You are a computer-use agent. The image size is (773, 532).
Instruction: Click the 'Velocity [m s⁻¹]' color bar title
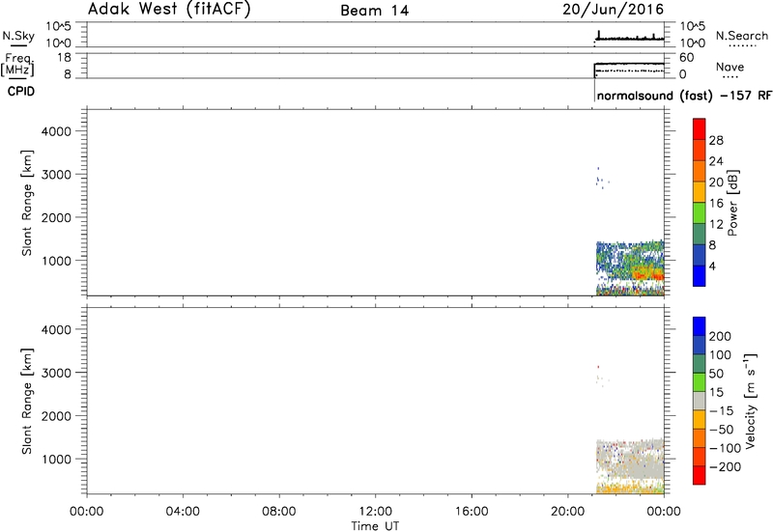click(751, 401)
